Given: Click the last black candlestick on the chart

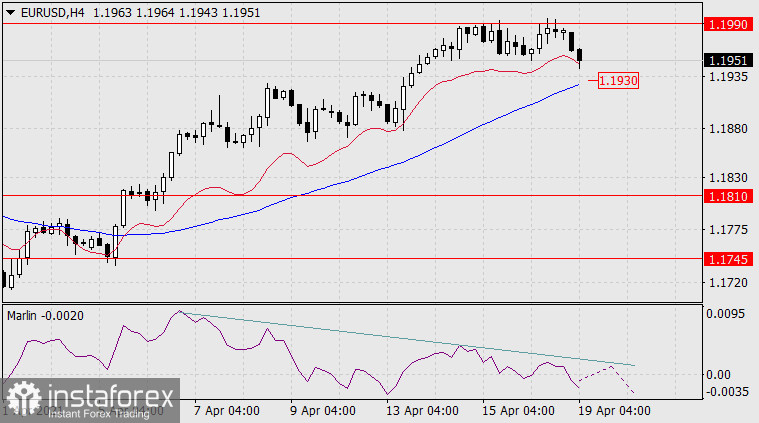Looking at the screenshot, I should pyautogui.click(x=581, y=57).
